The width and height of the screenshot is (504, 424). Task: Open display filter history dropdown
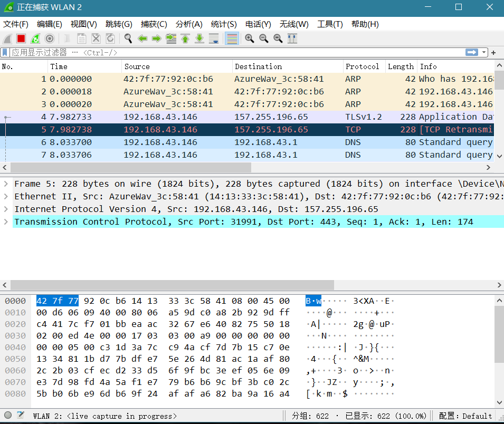(x=484, y=52)
